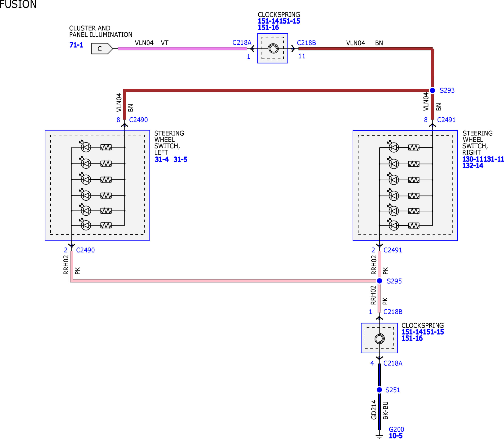Open the 151-14 link above the top clockspring
504x439 pixels.
tap(268, 21)
